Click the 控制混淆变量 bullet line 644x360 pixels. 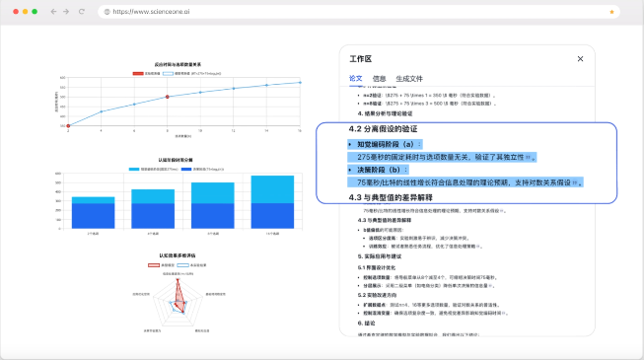pos(436,314)
